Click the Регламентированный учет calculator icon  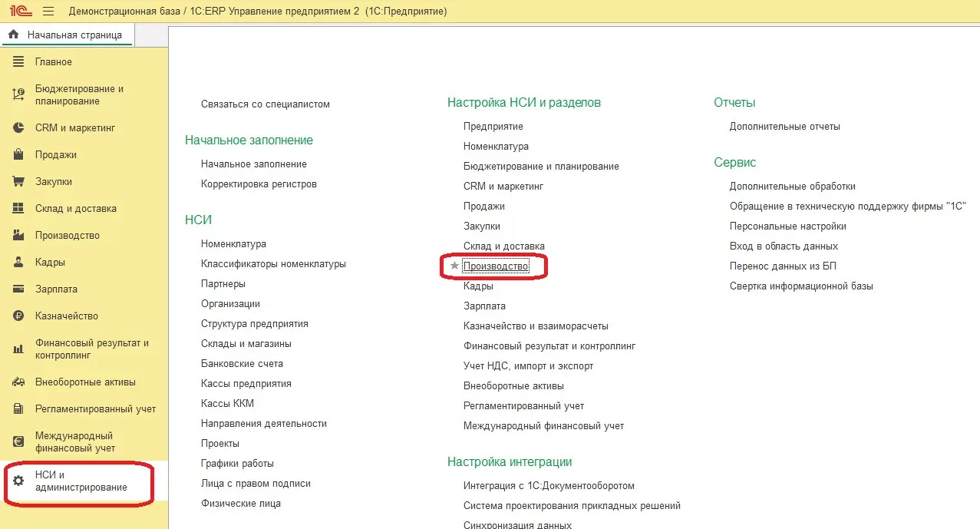pos(19,409)
